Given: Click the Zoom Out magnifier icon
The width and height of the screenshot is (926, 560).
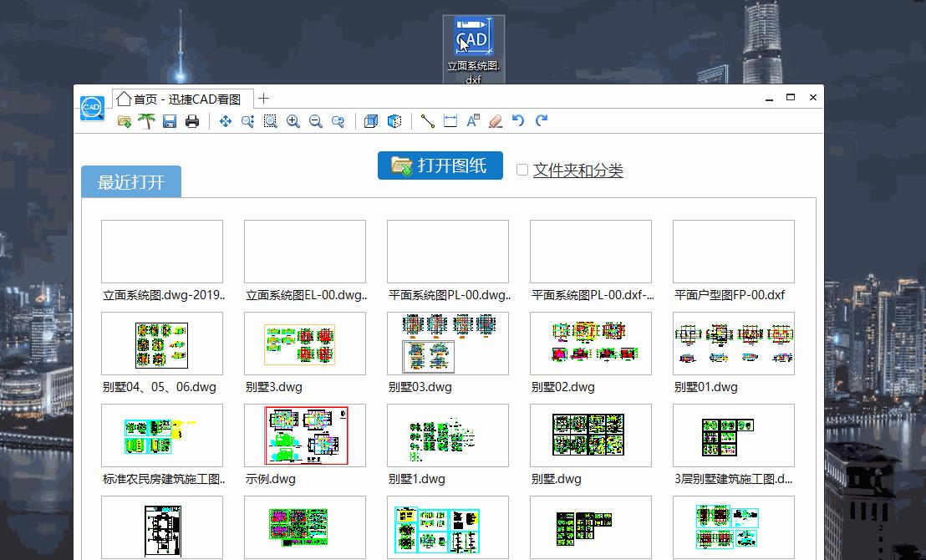Looking at the screenshot, I should pyautogui.click(x=315, y=121).
